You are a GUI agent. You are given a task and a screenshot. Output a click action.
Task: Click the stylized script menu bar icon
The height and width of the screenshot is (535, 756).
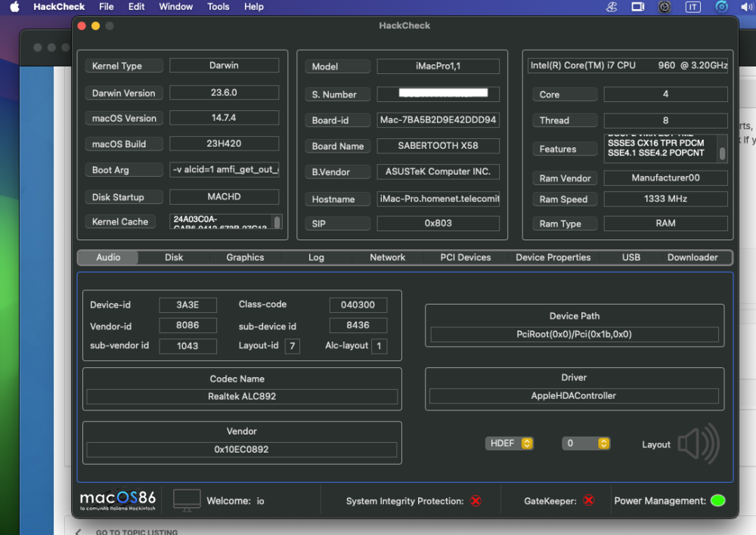(612, 7)
